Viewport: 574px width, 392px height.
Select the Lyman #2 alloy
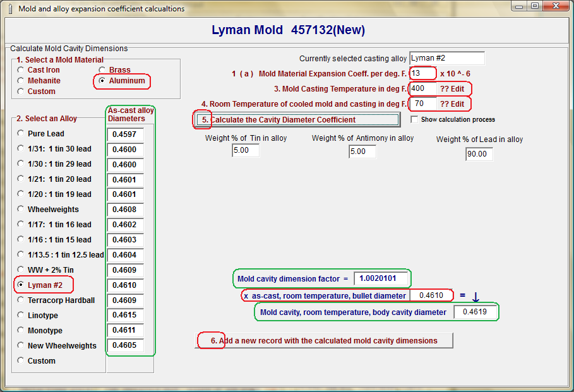[x=40, y=285]
